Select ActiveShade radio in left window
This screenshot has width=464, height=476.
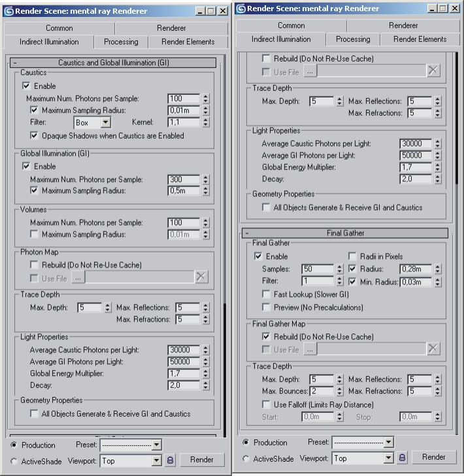[x=14, y=461]
